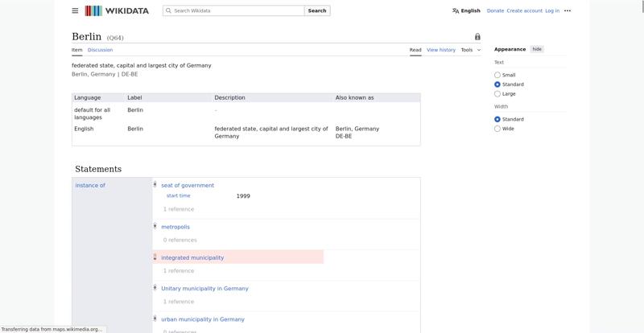Click rank icon beside metropolis

[155, 226]
